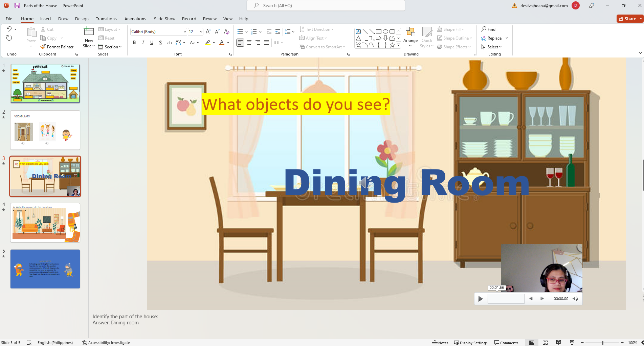Open the Arrange tool
This screenshot has height=346, width=644.
pos(410,37)
